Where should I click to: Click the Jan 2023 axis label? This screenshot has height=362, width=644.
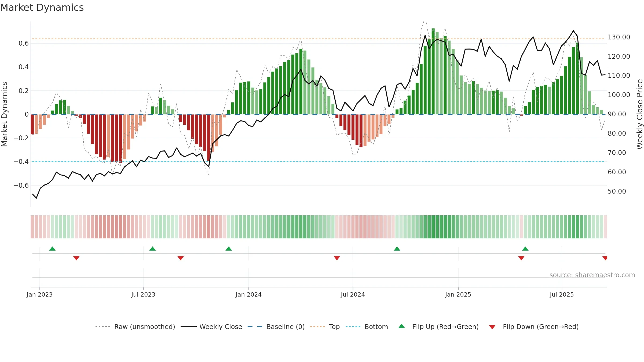(x=40, y=294)
